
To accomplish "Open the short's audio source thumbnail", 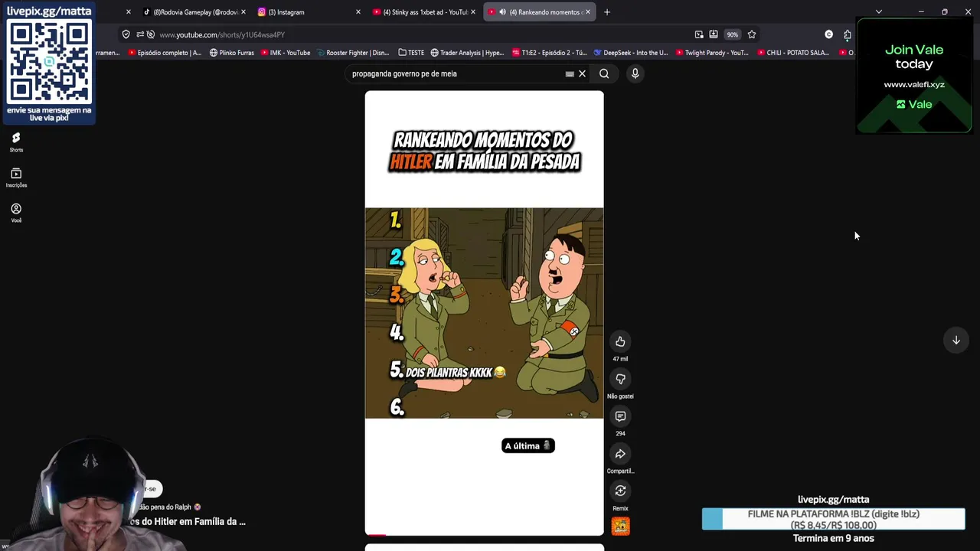I will pos(620,526).
